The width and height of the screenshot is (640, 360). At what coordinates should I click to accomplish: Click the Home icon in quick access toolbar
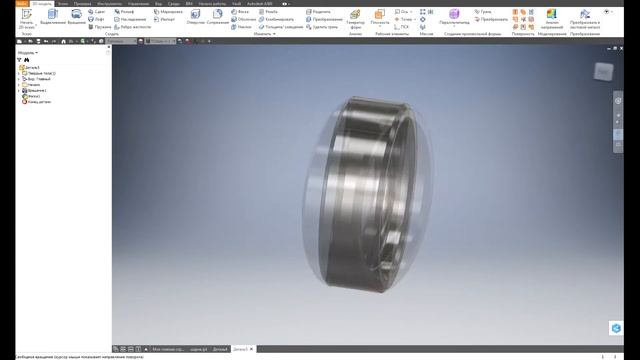tap(63, 41)
